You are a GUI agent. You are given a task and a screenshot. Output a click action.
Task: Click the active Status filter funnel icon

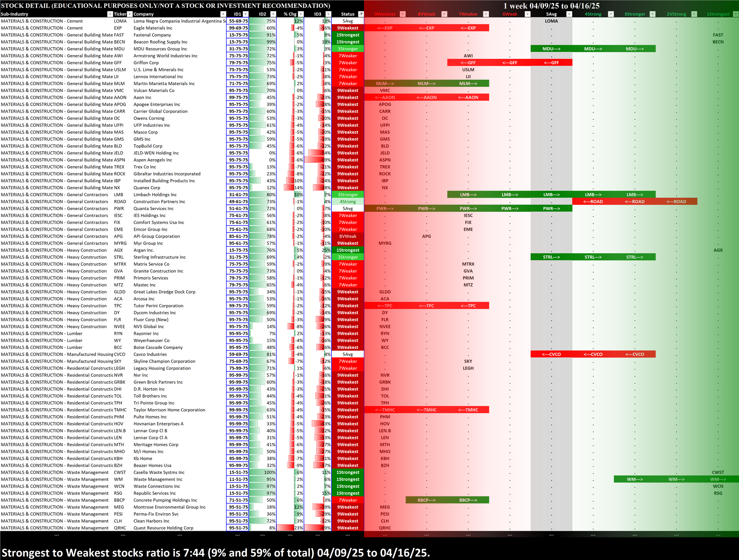[x=361, y=14]
